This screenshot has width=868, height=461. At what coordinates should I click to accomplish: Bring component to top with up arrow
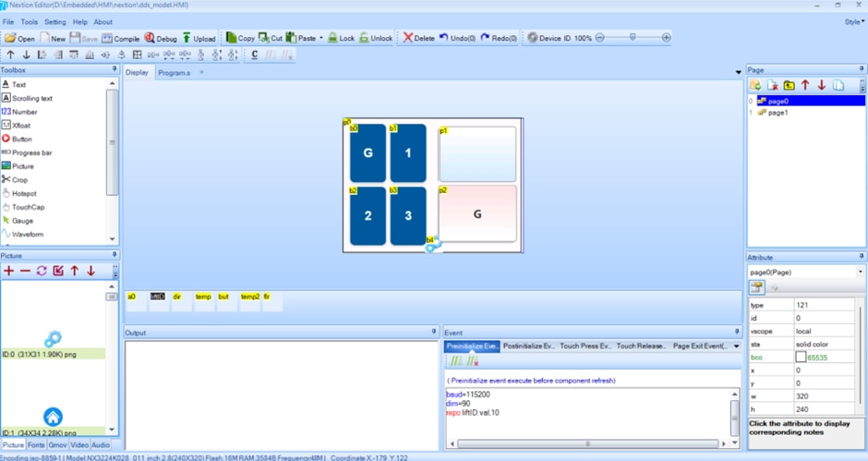(x=10, y=55)
